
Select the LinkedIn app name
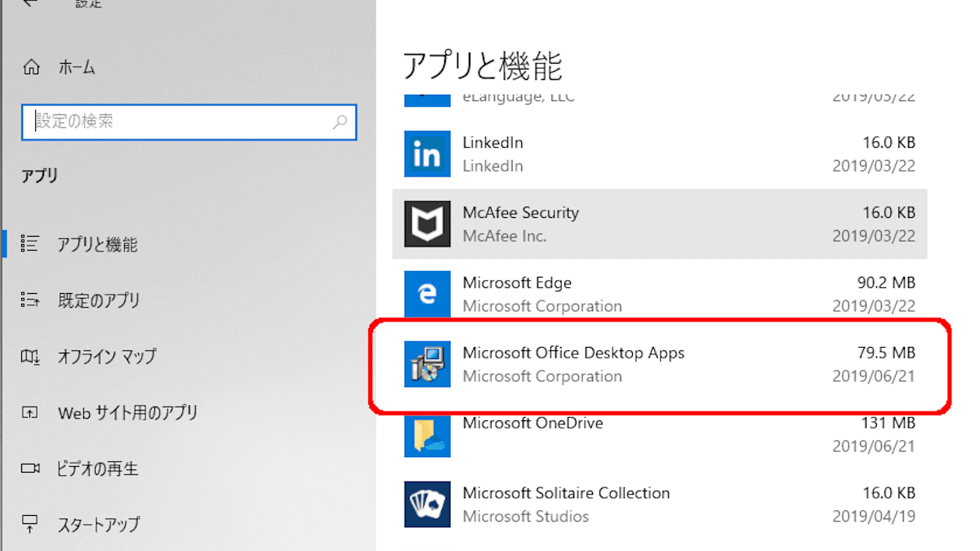(492, 142)
